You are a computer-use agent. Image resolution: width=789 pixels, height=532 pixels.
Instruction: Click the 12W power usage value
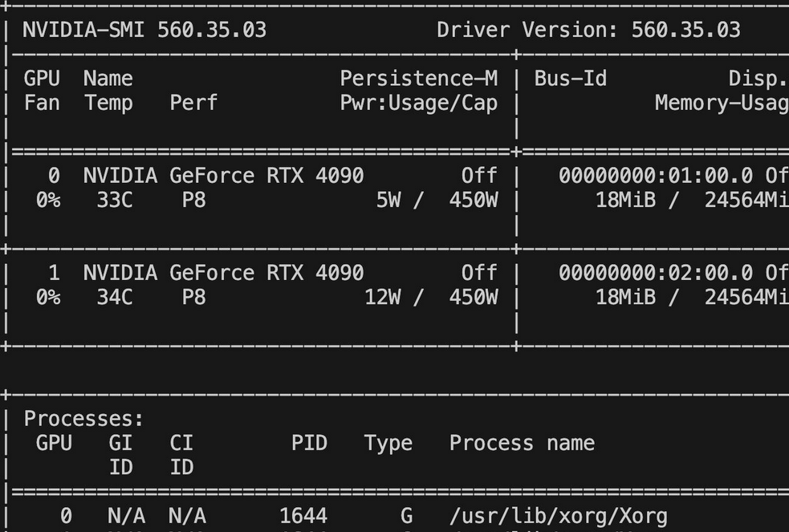click(382, 297)
